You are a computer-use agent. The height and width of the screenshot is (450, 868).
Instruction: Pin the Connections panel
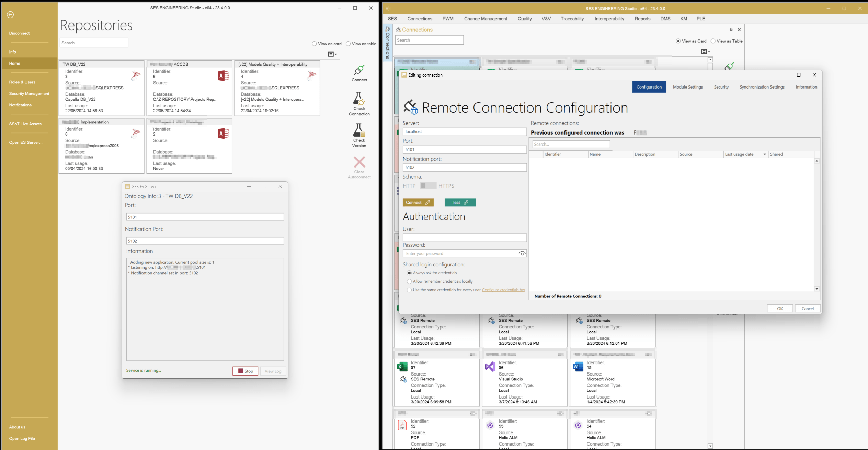(x=731, y=30)
